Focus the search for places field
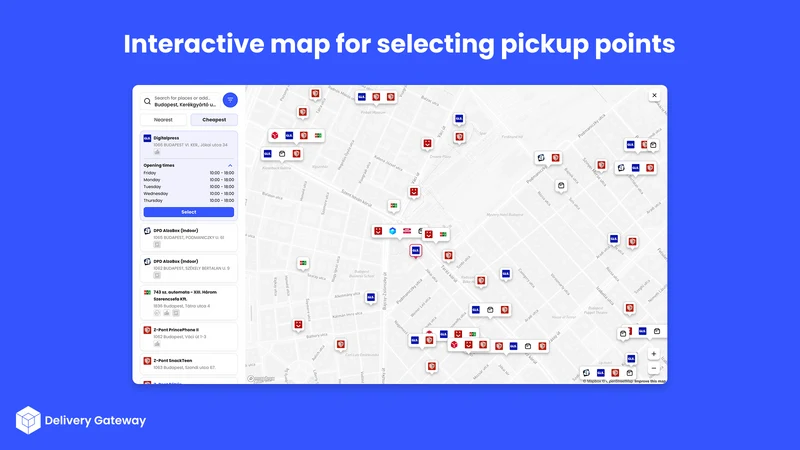This screenshot has height=450, width=800. (185, 101)
